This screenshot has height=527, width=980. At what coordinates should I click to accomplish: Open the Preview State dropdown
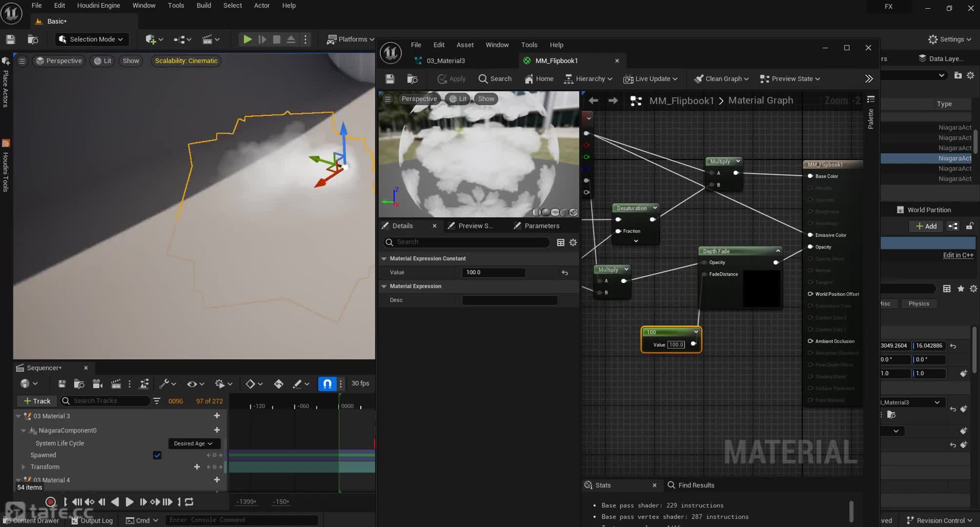[790, 79]
